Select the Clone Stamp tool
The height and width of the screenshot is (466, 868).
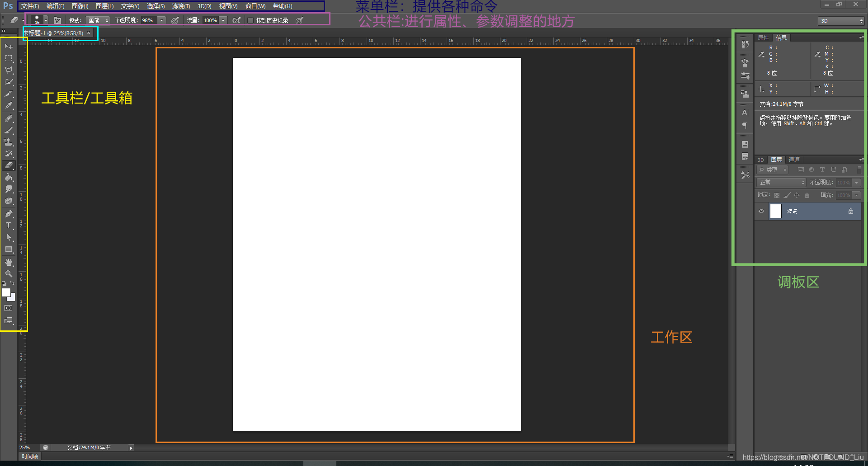[x=9, y=142]
